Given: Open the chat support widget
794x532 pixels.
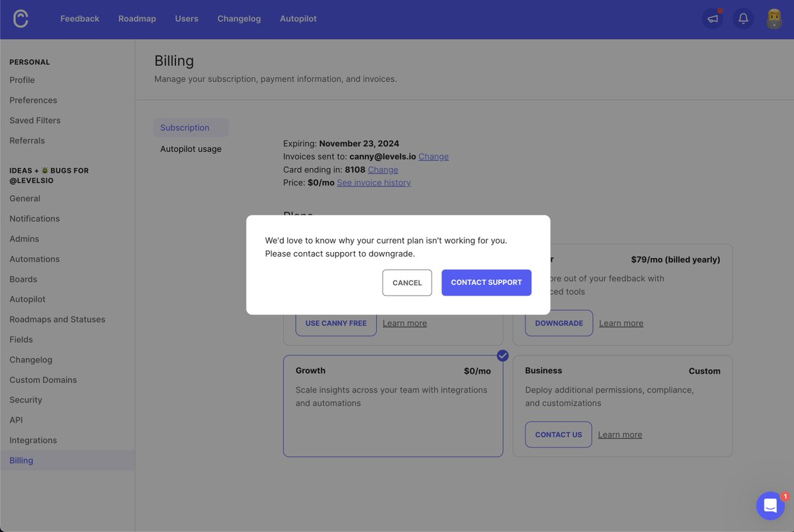Looking at the screenshot, I should point(770,506).
